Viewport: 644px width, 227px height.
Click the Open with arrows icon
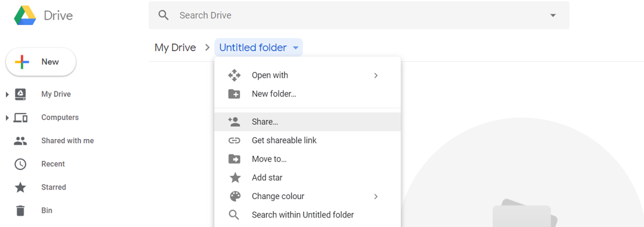[234, 75]
